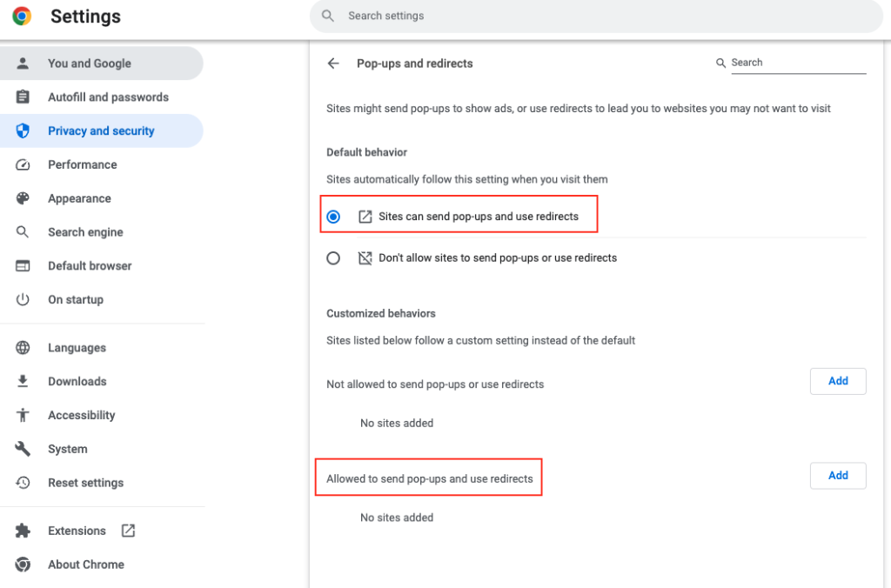Select Don't allow sites to send pop-ups radio

pos(333,258)
